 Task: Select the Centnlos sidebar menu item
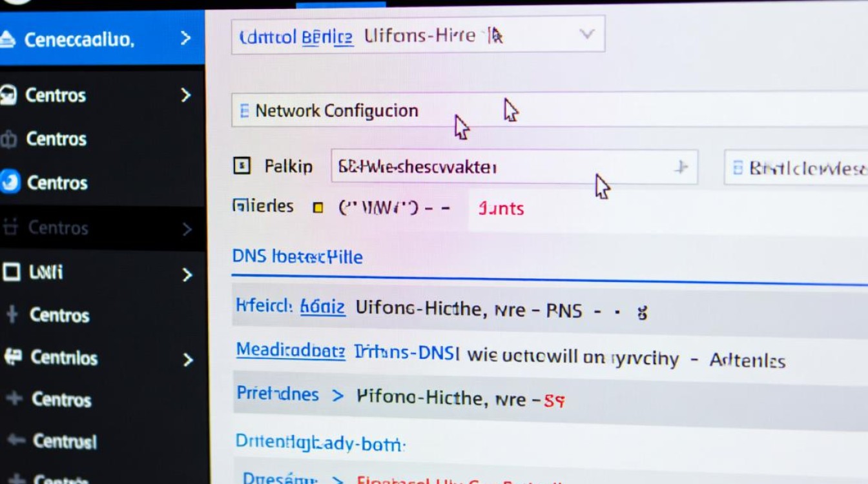point(64,358)
